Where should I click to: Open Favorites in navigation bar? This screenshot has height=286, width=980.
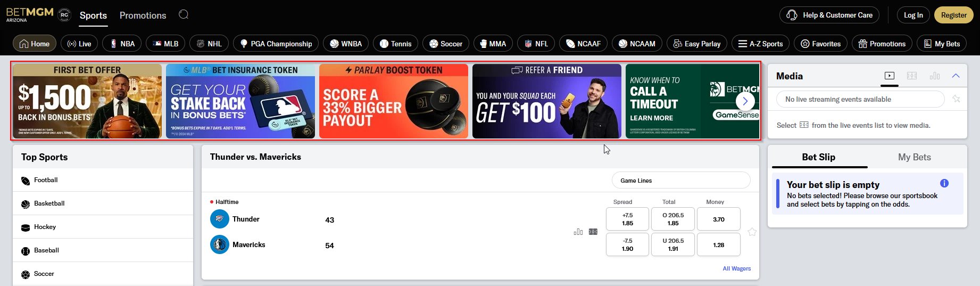820,44
